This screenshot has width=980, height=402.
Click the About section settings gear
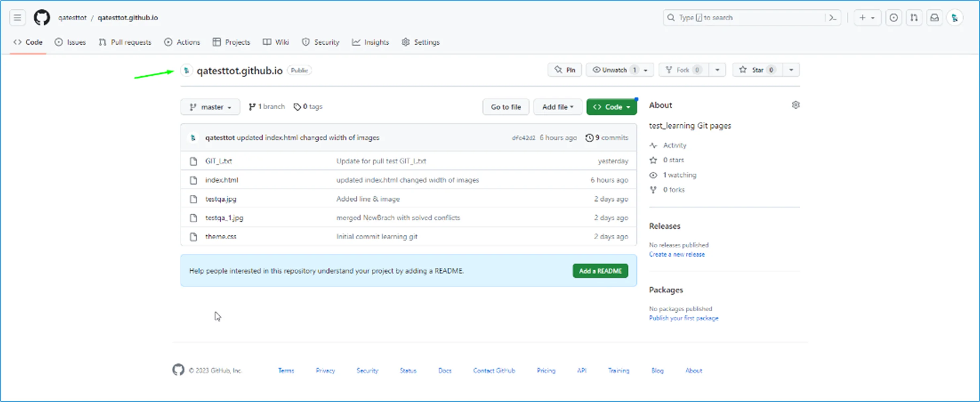click(796, 105)
